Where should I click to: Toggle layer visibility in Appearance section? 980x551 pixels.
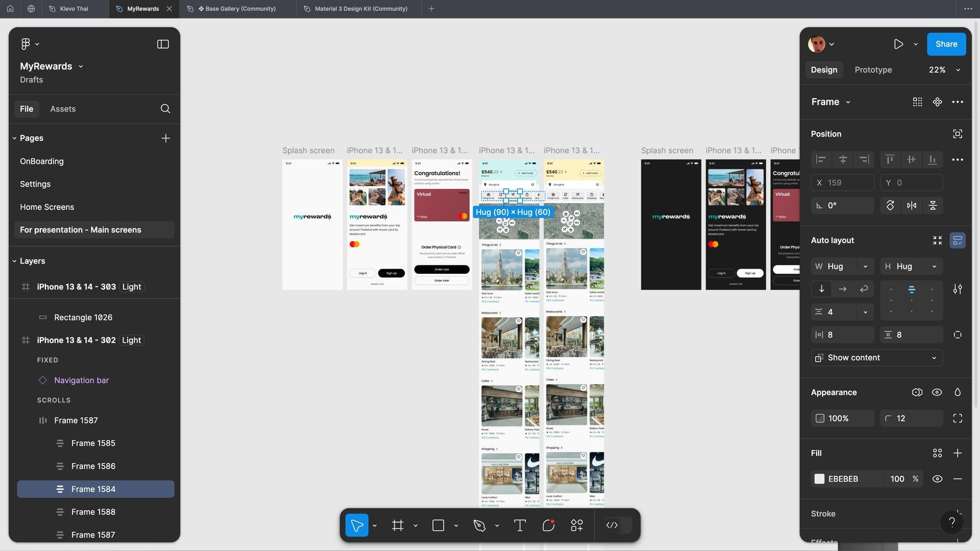pyautogui.click(x=937, y=392)
